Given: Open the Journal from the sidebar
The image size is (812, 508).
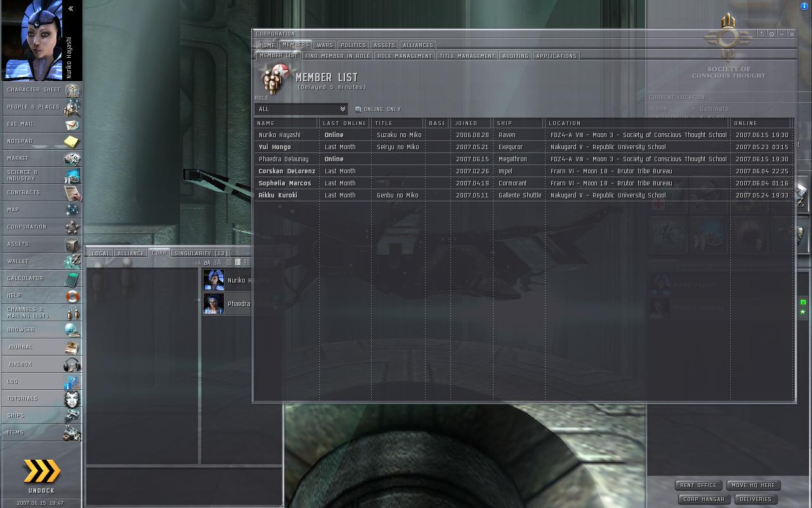Looking at the screenshot, I should click(41, 347).
